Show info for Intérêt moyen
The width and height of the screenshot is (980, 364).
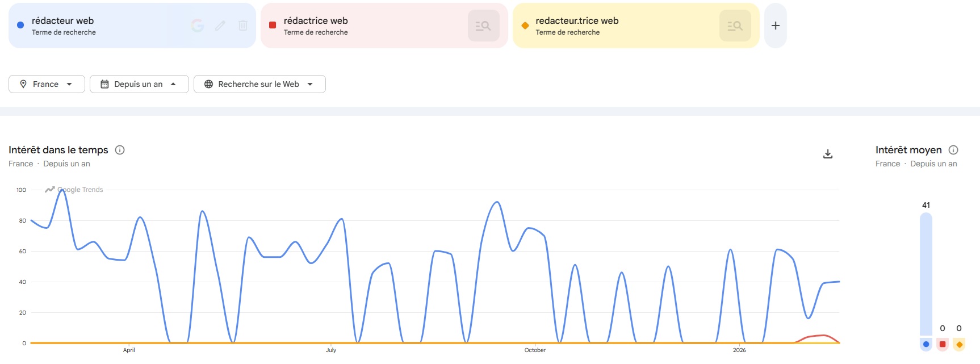click(953, 150)
